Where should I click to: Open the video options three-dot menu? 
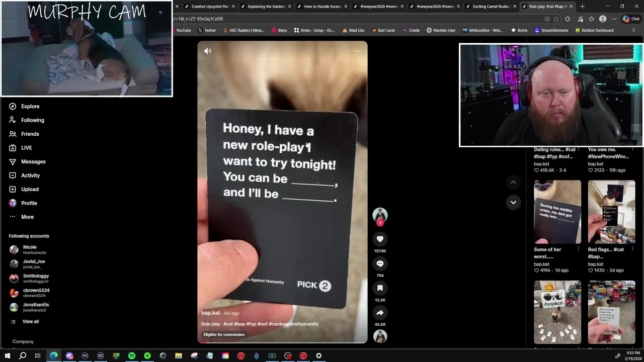pos(357,51)
